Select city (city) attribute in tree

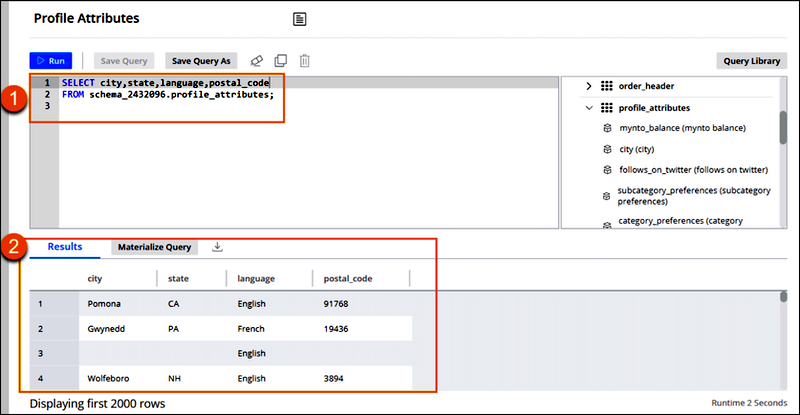[636, 149]
